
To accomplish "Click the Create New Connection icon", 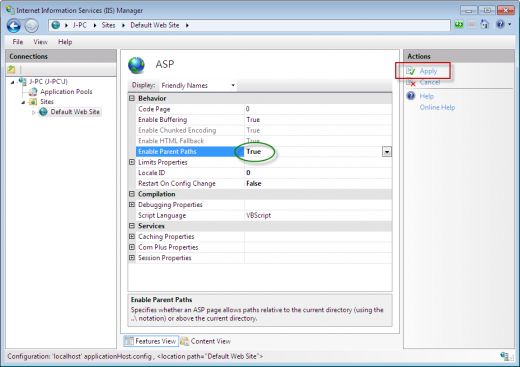I will pos(11,69).
